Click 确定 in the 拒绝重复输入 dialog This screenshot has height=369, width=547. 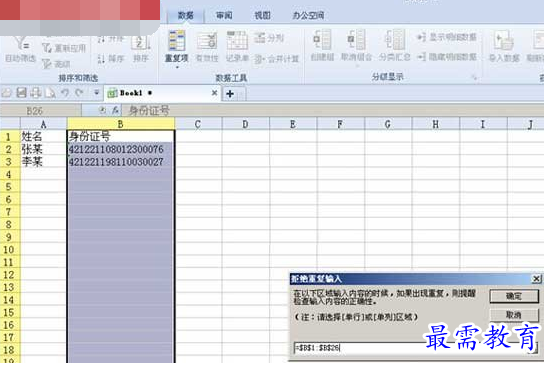[x=514, y=296]
